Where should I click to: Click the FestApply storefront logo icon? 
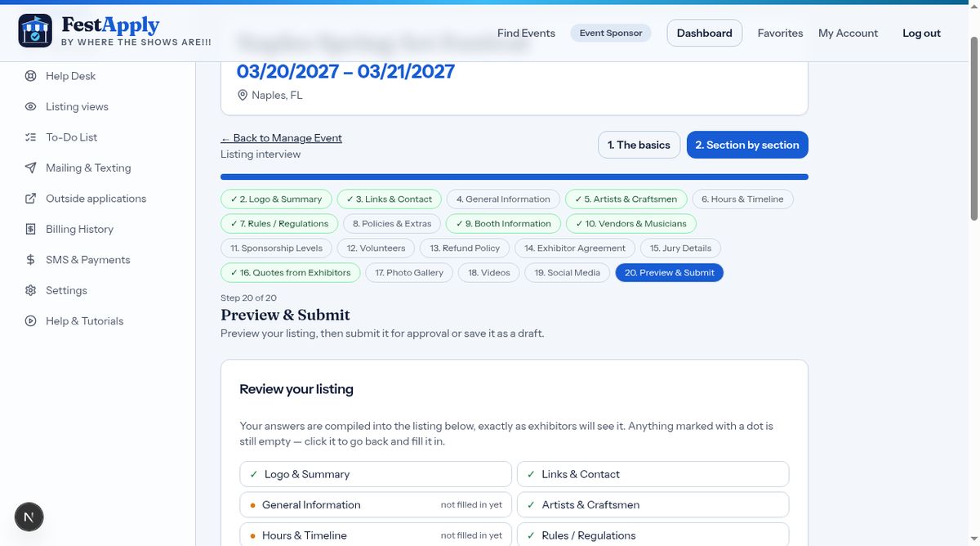pyautogui.click(x=35, y=31)
